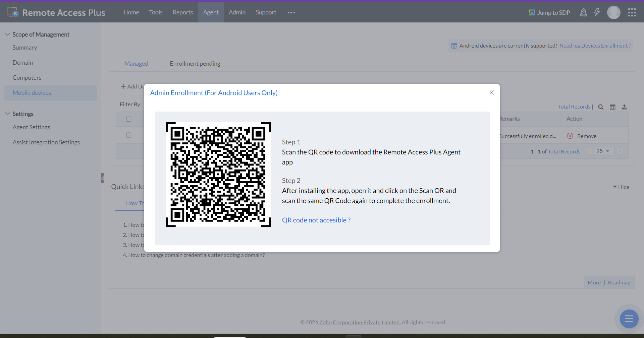Open the Roadmap link
Screen dimensions: 644x338
(619, 282)
